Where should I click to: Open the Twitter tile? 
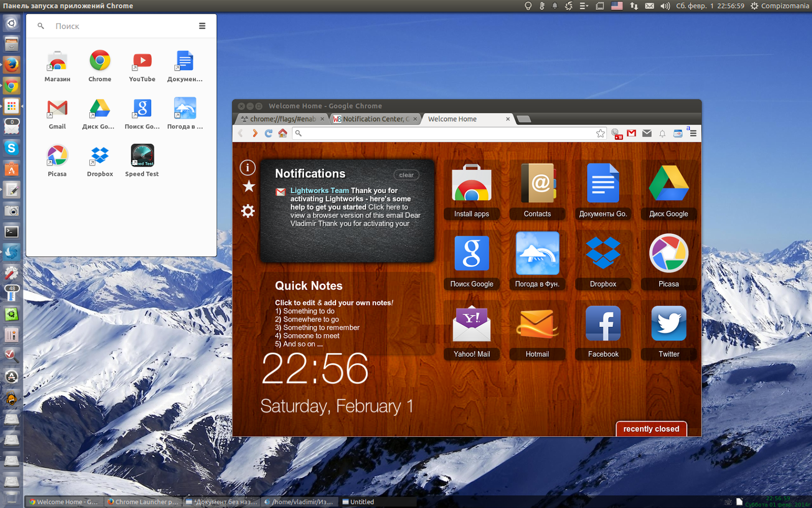pos(669,331)
